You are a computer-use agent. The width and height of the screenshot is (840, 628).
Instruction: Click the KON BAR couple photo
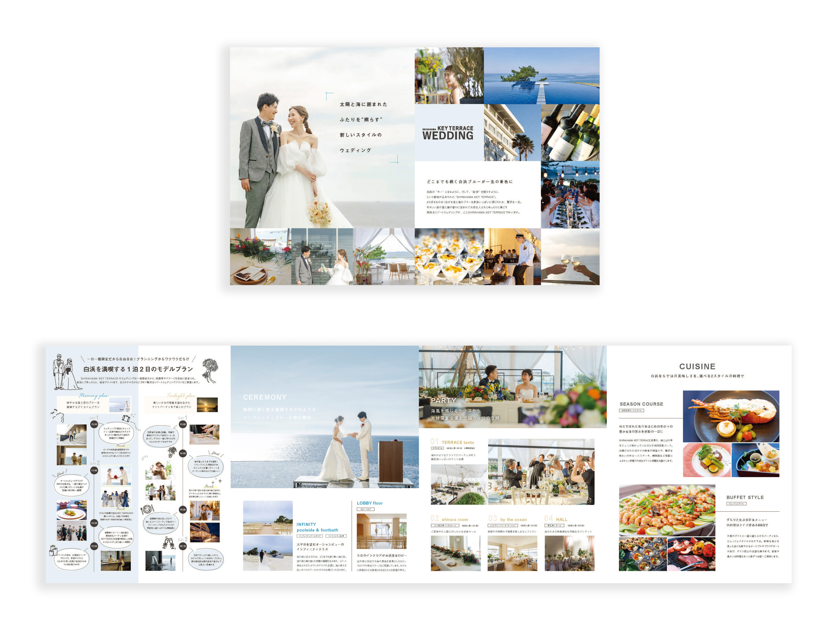tap(322, 256)
